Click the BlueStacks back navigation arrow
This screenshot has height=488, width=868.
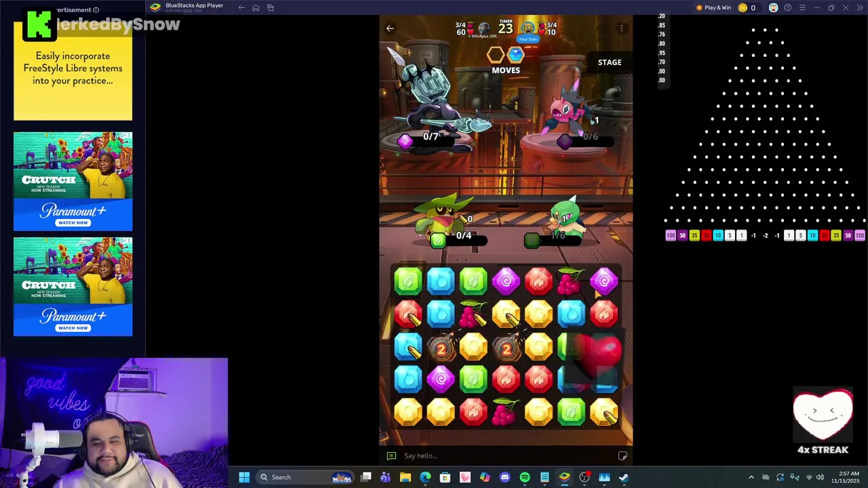click(241, 7)
